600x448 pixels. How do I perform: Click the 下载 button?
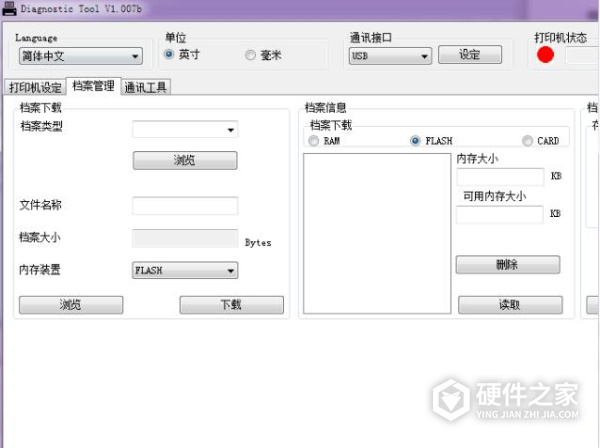point(232,305)
